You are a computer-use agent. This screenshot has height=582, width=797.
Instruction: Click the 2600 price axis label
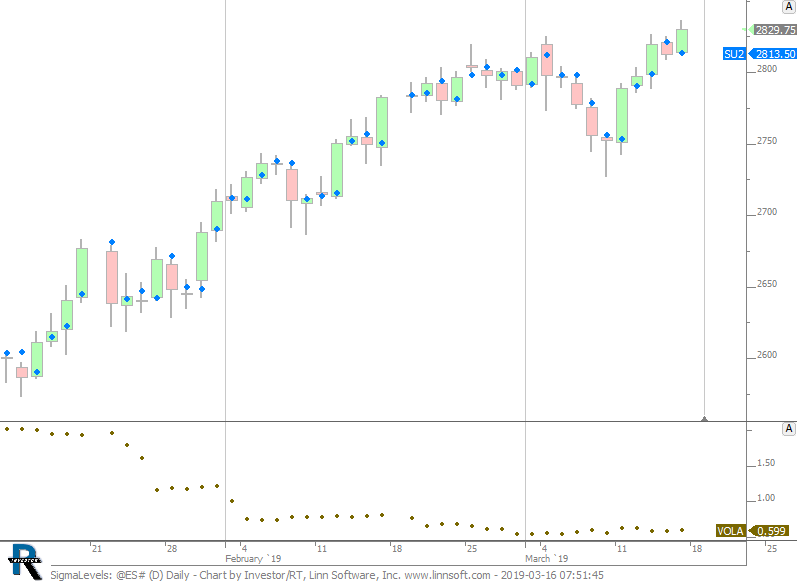[x=767, y=355]
